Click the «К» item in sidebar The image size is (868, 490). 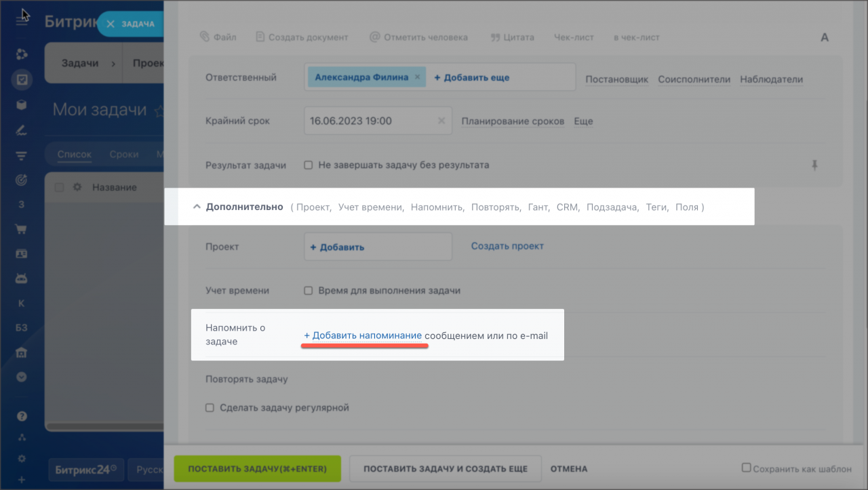22,303
